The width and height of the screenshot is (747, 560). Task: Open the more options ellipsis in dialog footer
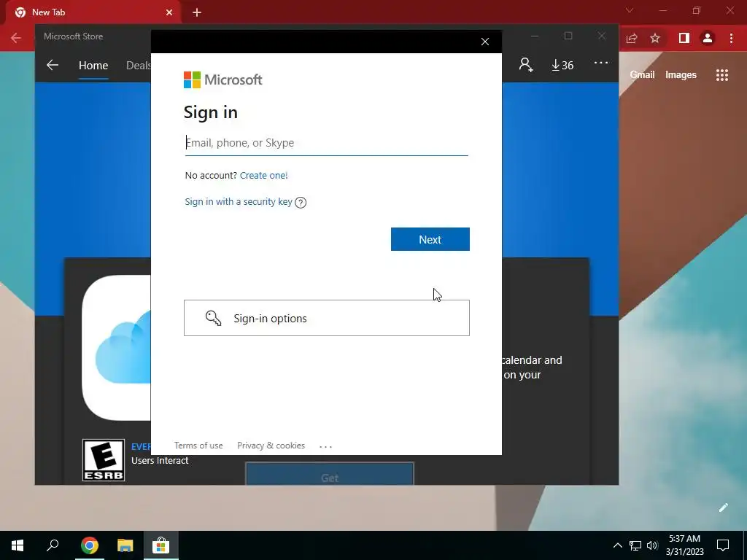point(325,447)
